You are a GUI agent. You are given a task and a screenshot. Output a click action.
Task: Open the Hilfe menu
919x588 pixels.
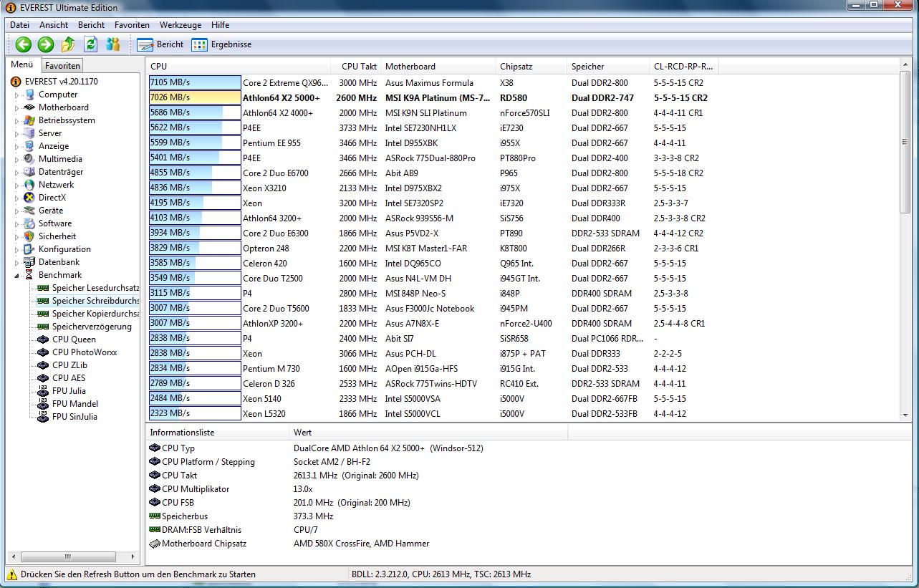[221, 25]
